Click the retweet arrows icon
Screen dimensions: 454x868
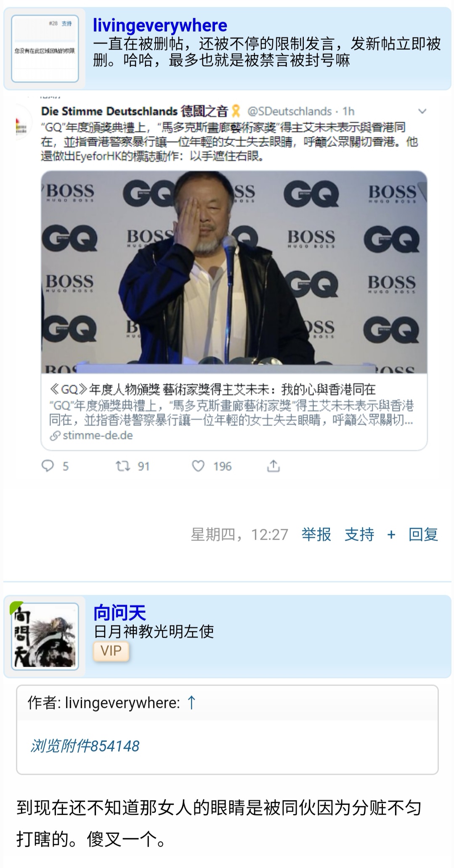pyautogui.click(x=123, y=466)
